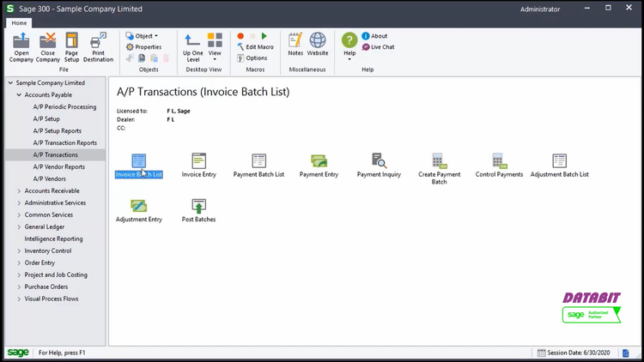This screenshot has height=362, width=644.
Task: Click the Properties gear item
Action: click(x=143, y=47)
